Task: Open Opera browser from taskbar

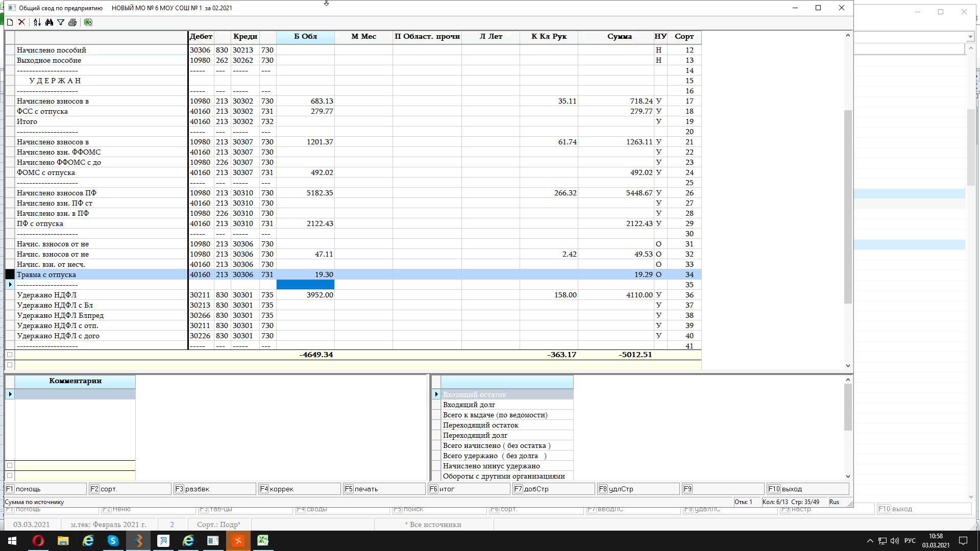Action: (x=38, y=541)
